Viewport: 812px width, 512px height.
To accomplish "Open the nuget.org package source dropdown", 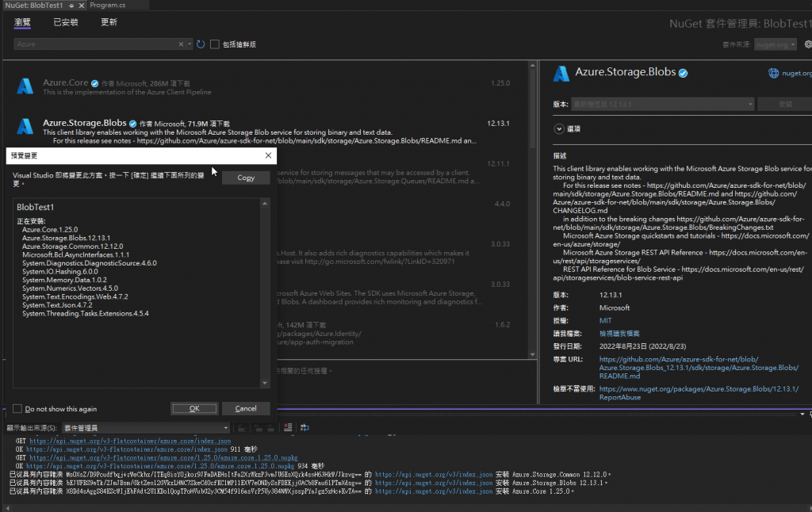I will coord(776,44).
